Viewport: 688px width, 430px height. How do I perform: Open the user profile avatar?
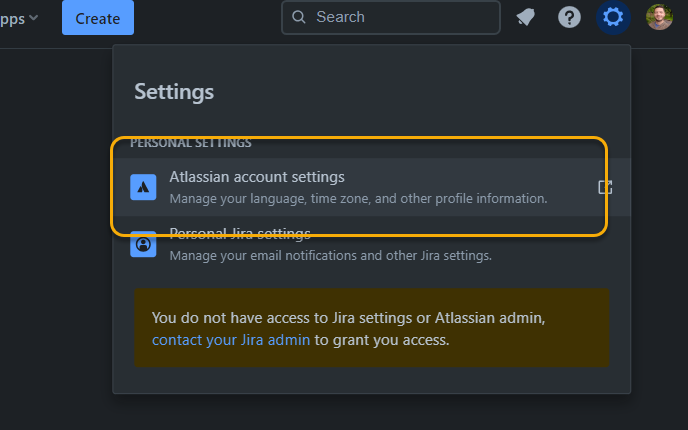click(659, 17)
